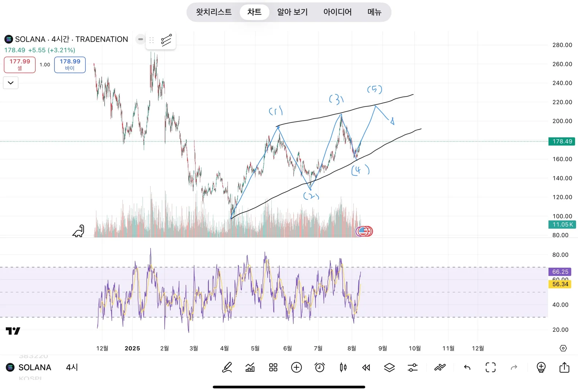Expand the legend with the chevron button
This screenshot has height=392, width=578.
(x=11, y=83)
